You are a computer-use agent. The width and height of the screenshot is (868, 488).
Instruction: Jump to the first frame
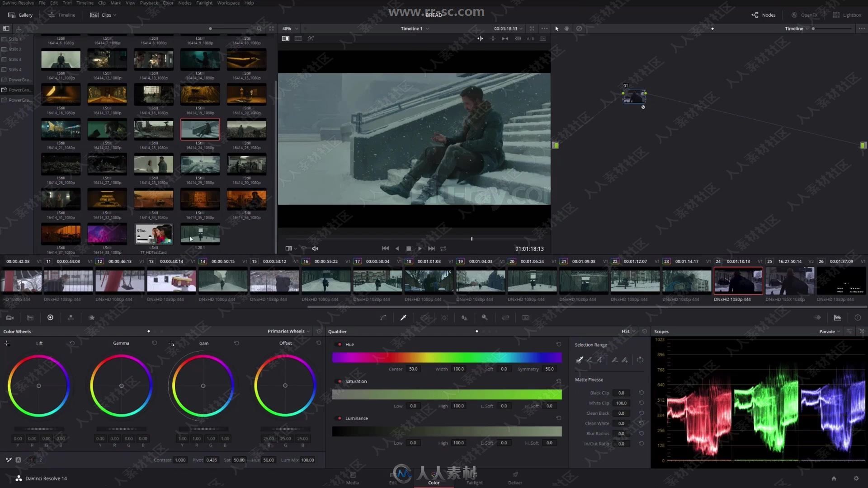point(385,249)
